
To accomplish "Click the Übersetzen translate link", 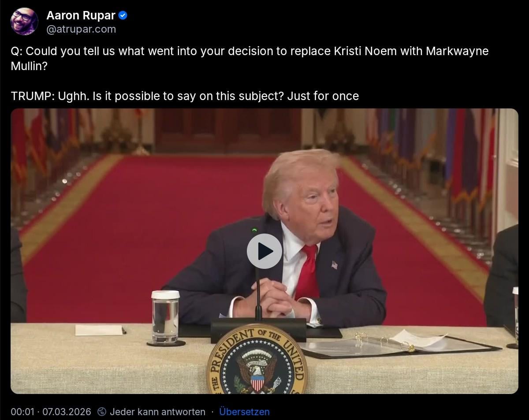I will (244, 412).
